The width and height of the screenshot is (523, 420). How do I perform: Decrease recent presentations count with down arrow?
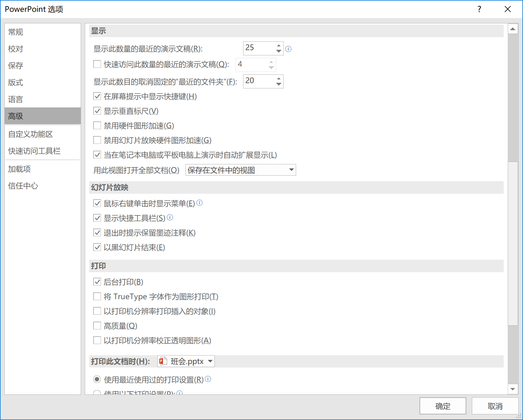(x=279, y=51)
